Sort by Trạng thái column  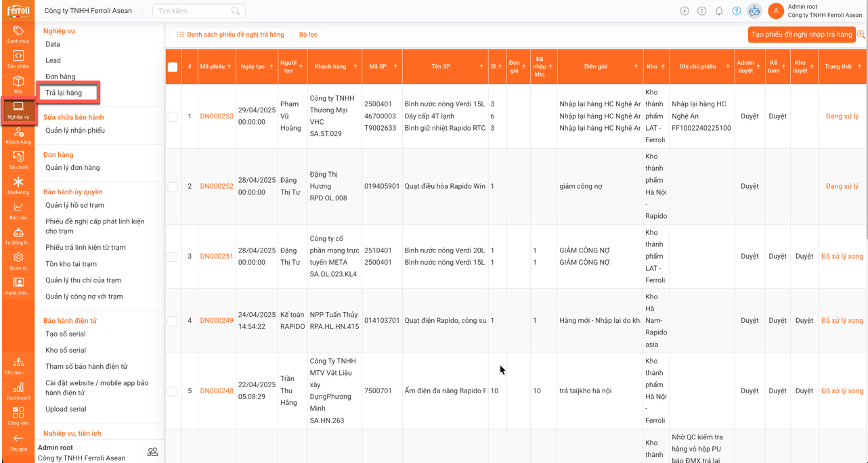point(842,66)
